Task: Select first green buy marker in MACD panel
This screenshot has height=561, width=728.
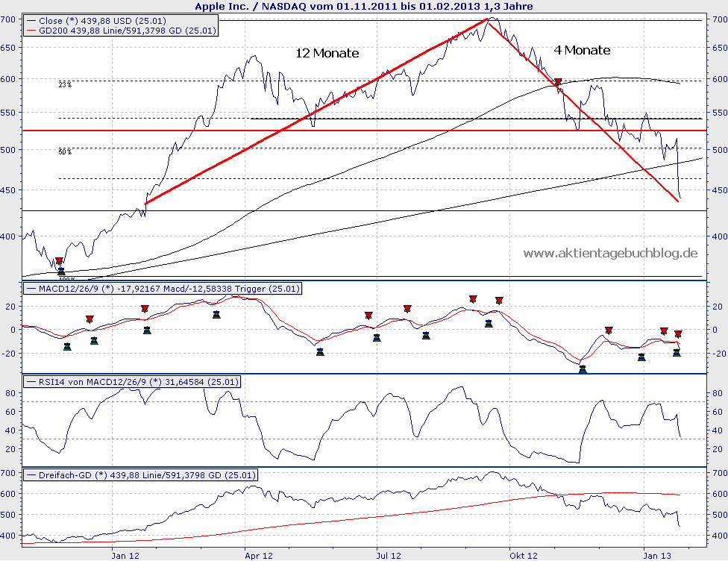Action: coord(67,347)
